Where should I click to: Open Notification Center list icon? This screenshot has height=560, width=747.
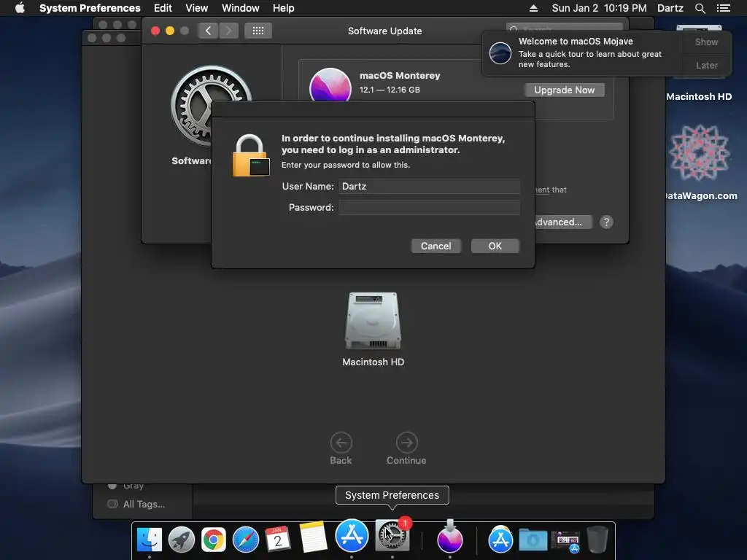click(723, 8)
